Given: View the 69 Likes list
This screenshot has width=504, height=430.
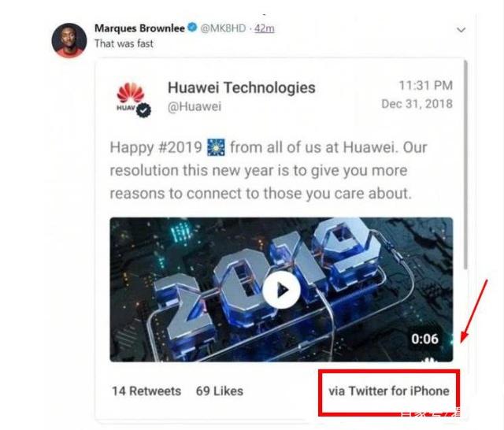Looking at the screenshot, I should tap(220, 391).
